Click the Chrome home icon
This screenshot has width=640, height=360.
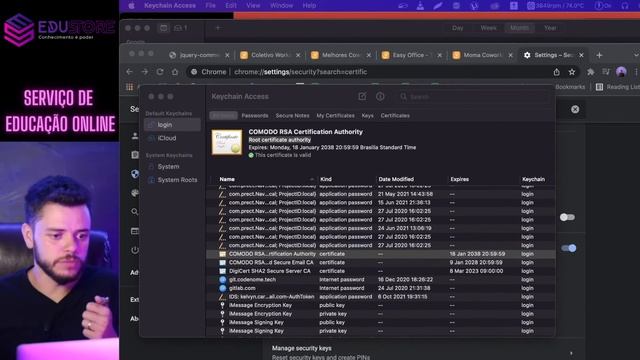[175, 72]
